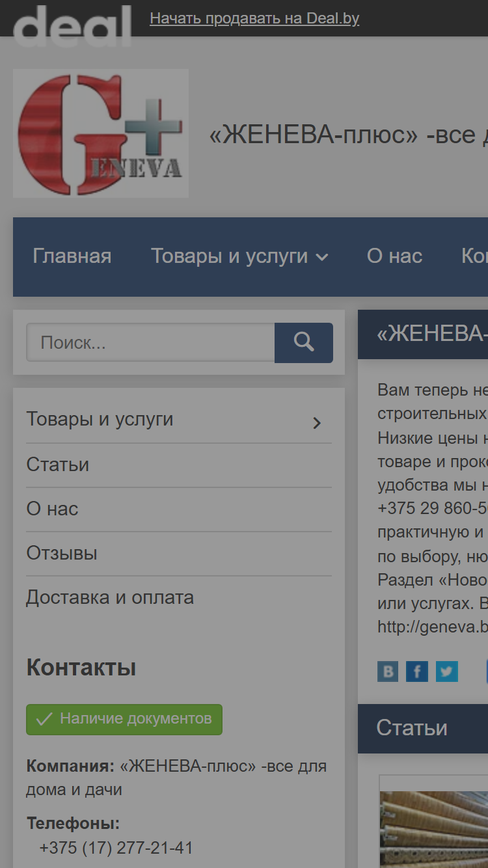Viewport: 488px width, 868px height.
Task: Focus the Поиск search field
Action: coord(150,342)
